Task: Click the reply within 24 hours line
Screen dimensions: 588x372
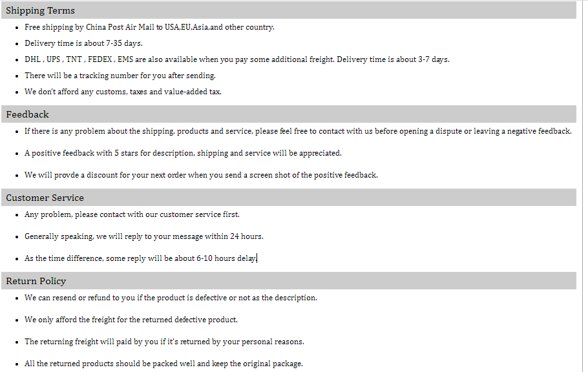Action: pyautogui.click(x=144, y=236)
